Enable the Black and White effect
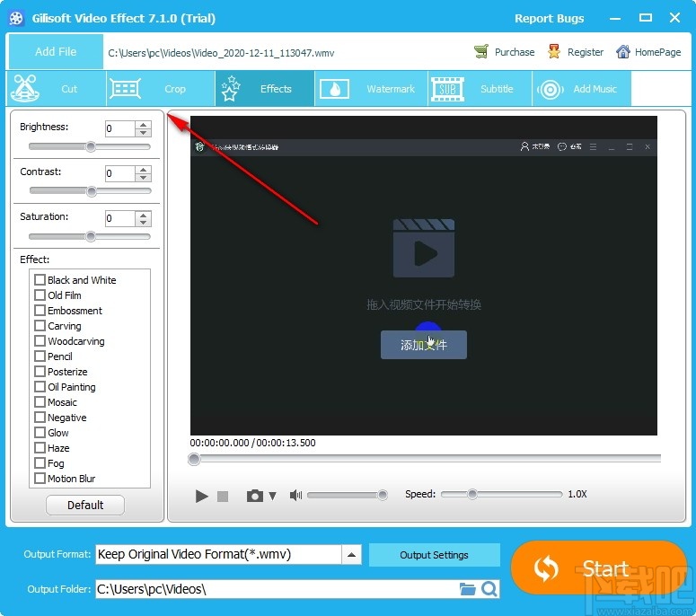 40,279
